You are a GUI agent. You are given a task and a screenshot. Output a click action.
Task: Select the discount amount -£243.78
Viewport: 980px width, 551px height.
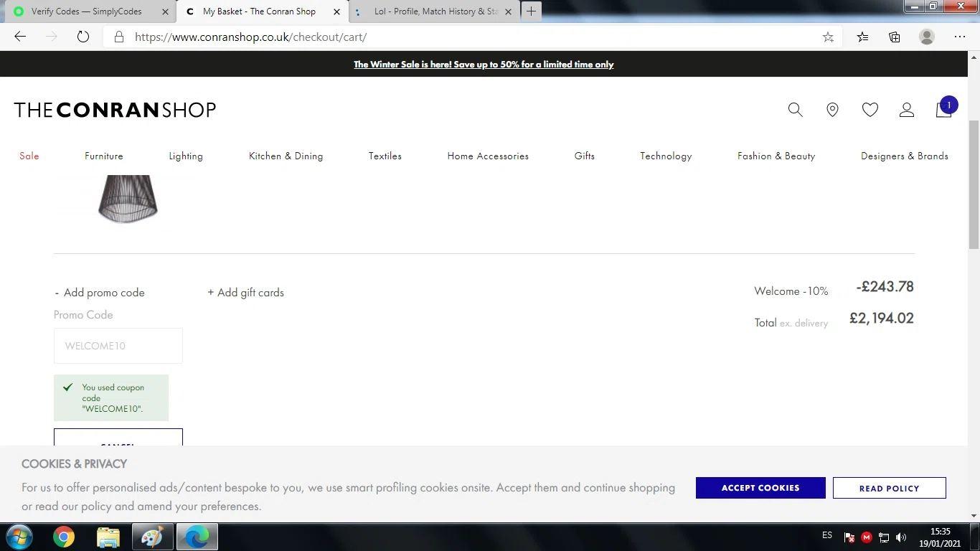(x=885, y=287)
